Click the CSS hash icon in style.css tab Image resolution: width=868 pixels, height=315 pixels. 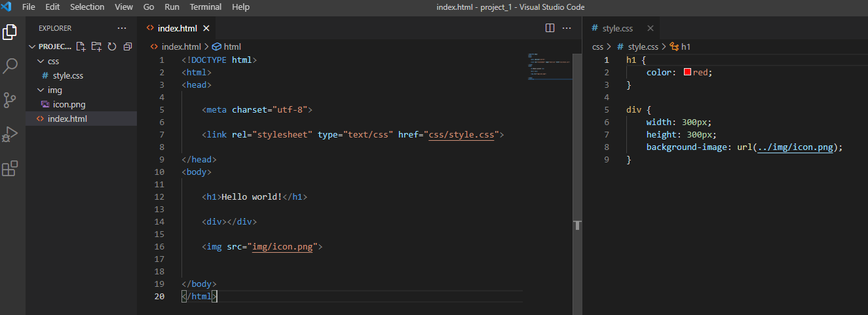click(x=595, y=28)
